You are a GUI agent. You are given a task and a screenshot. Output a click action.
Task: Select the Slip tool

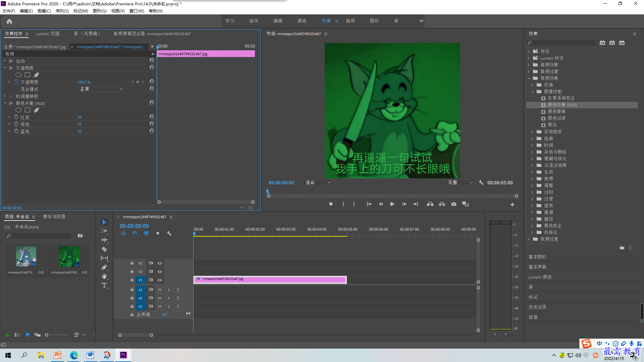pos(104,258)
